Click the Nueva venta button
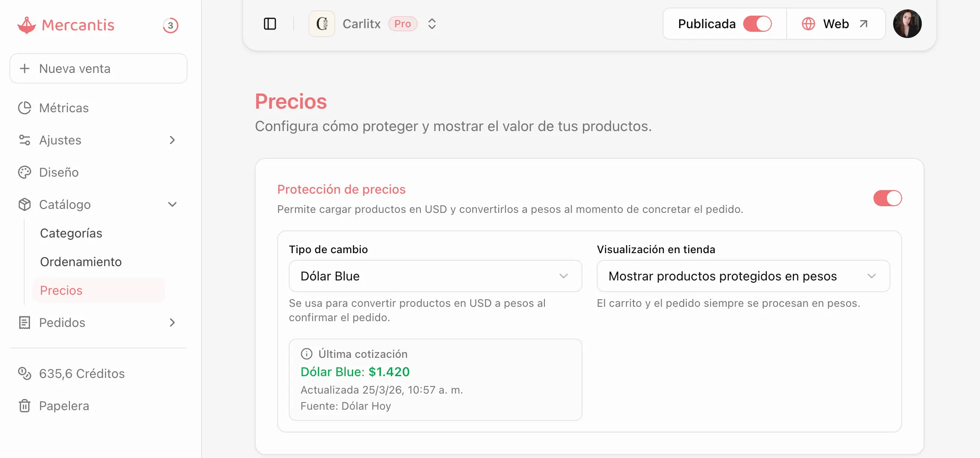Viewport: 980px width, 458px height. 98,68
